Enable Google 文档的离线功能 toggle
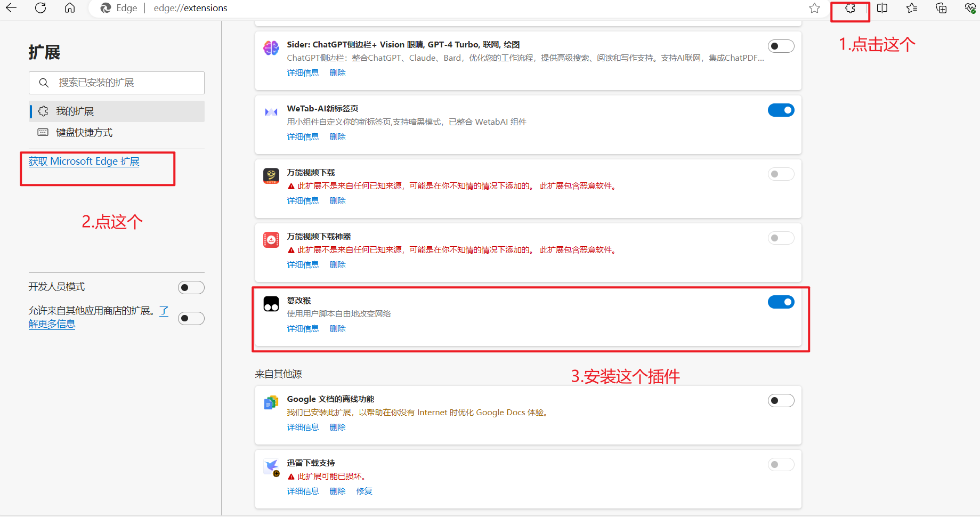 781,401
